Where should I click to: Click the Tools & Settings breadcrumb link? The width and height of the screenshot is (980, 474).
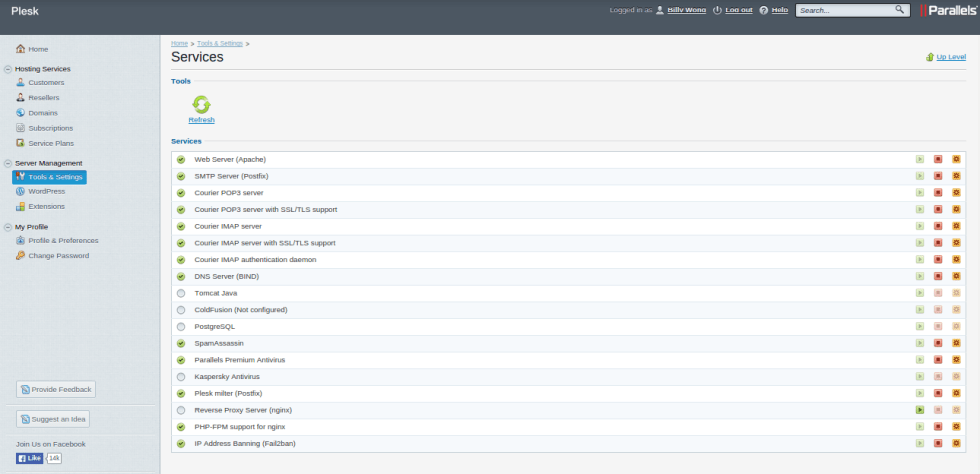(x=220, y=43)
